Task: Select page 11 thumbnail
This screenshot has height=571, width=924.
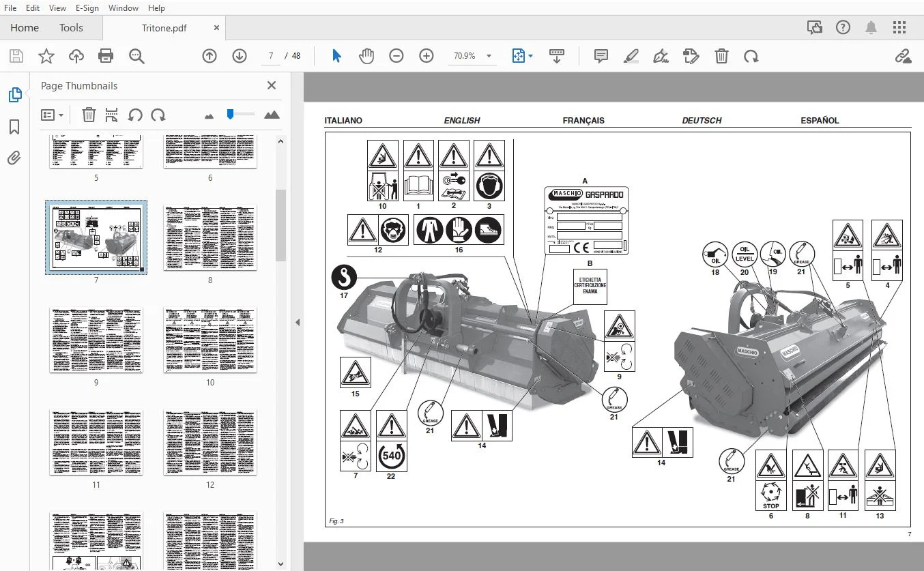Action: (x=96, y=442)
